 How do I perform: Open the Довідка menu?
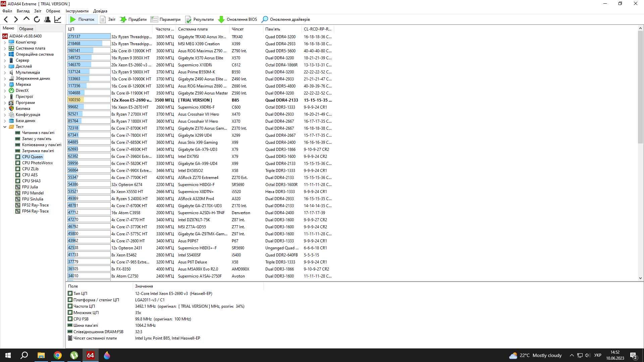100,11
